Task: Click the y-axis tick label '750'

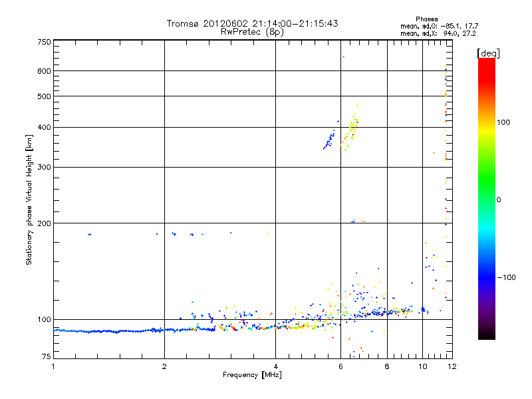Action: coord(45,42)
